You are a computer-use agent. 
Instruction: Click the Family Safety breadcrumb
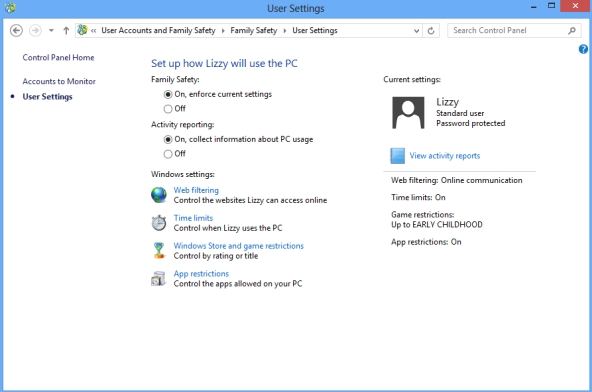254,31
